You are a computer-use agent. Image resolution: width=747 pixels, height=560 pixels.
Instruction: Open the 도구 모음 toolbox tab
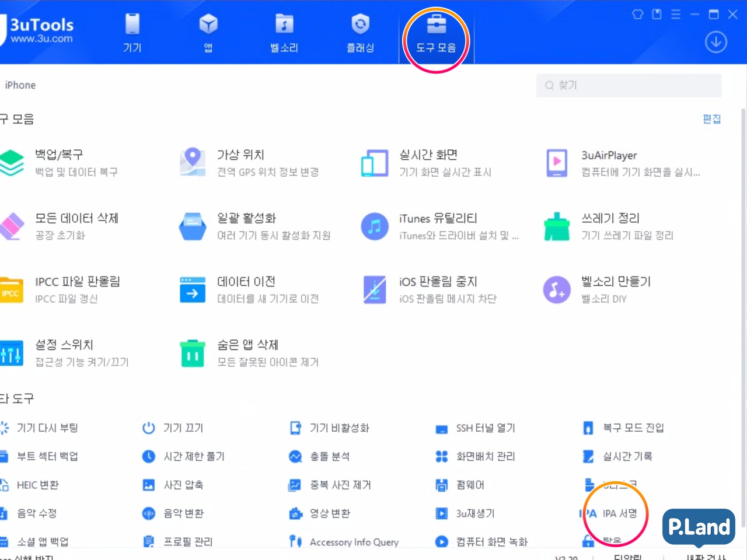436,33
